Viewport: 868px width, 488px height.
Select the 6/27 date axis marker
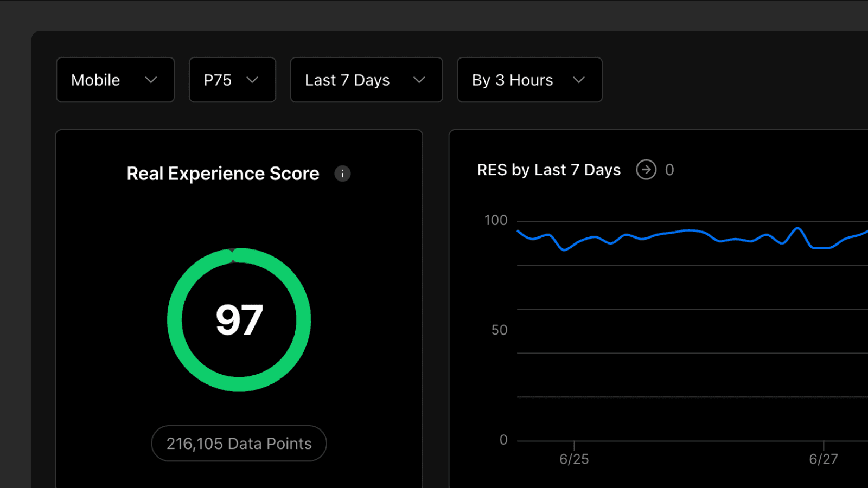(x=823, y=459)
